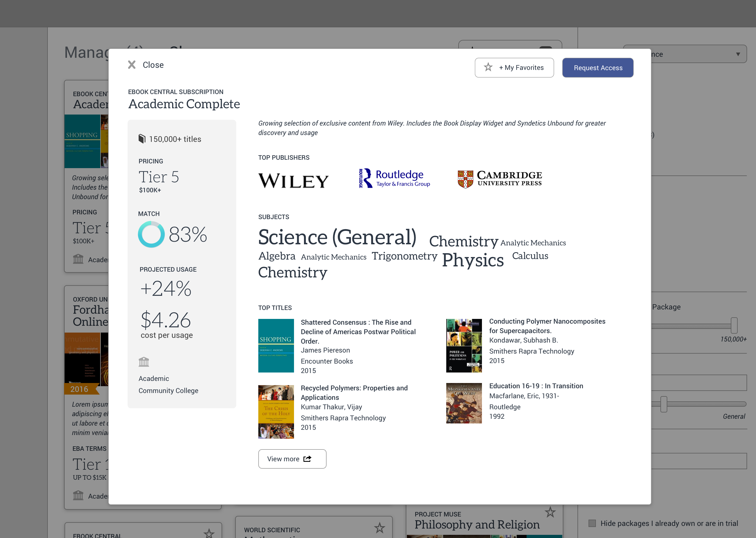Click the Close label in the dialog
756x538 pixels.
pyautogui.click(x=153, y=65)
